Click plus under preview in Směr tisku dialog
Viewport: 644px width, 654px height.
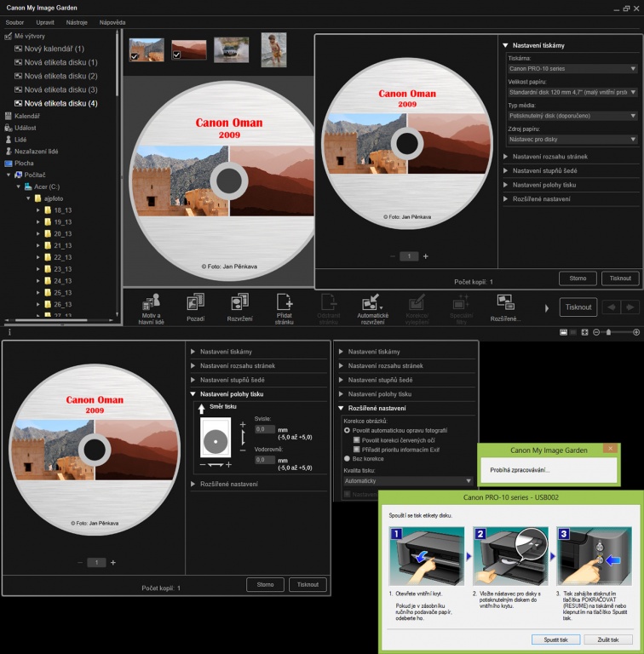click(x=113, y=562)
